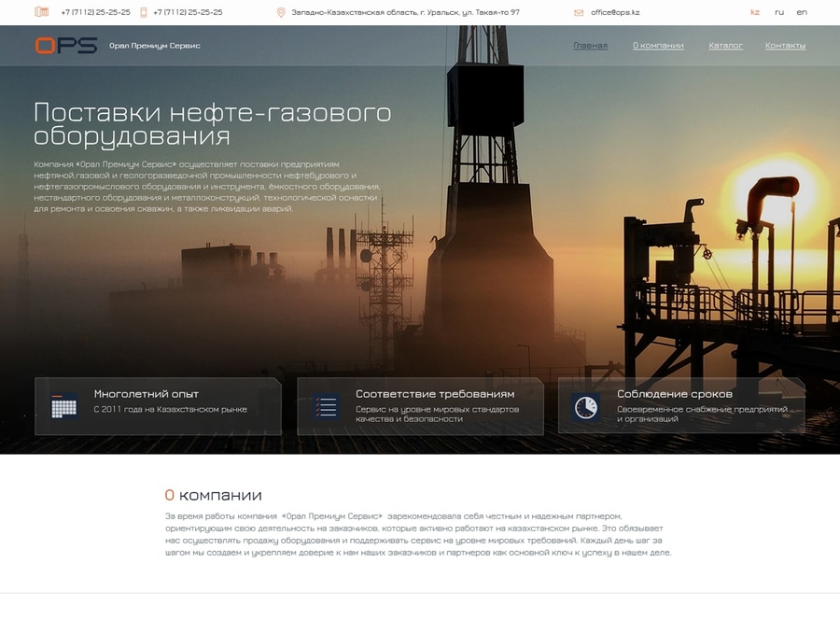Viewport: 840px width, 634px height.
Task: Click the calendar icon for Многолетний опыт
Action: point(64,406)
